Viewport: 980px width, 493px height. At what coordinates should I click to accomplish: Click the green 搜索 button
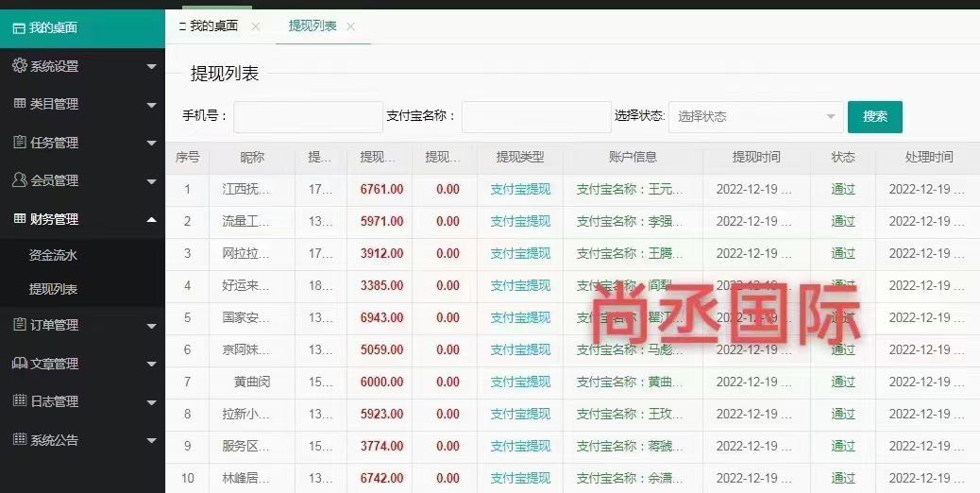point(874,117)
